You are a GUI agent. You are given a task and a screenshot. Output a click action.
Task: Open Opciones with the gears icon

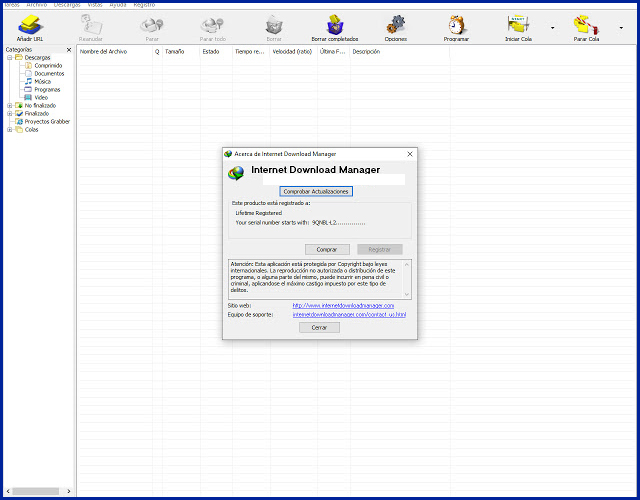[x=396, y=28]
